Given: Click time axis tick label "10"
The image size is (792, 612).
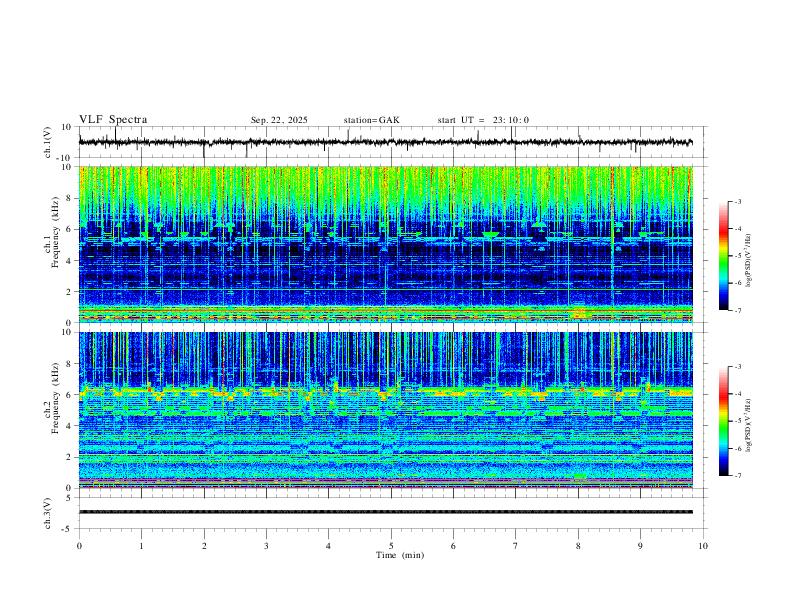Looking at the screenshot, I should (703, 546).
